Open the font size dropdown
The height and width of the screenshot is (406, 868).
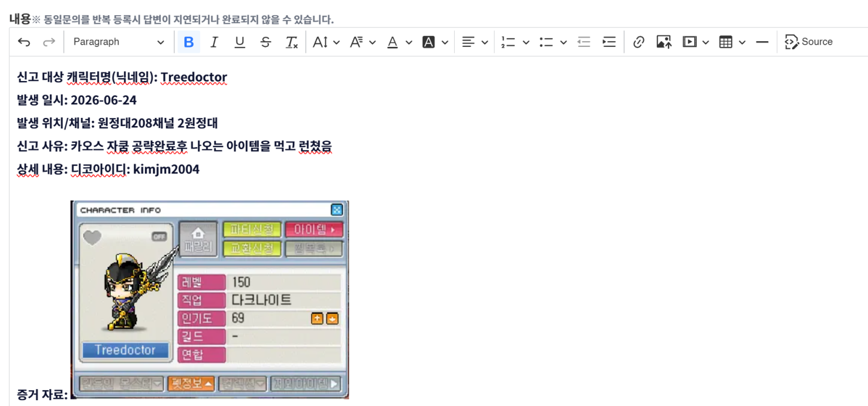tap(326, 42)
